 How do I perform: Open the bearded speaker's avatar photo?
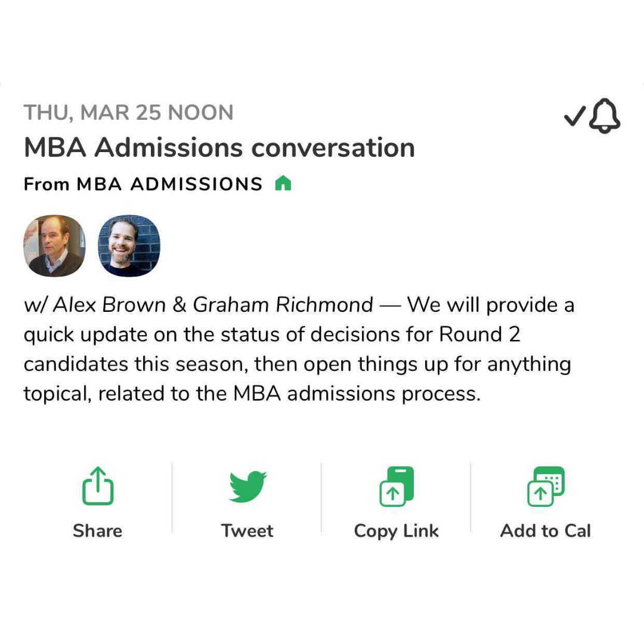pos(129,246)
